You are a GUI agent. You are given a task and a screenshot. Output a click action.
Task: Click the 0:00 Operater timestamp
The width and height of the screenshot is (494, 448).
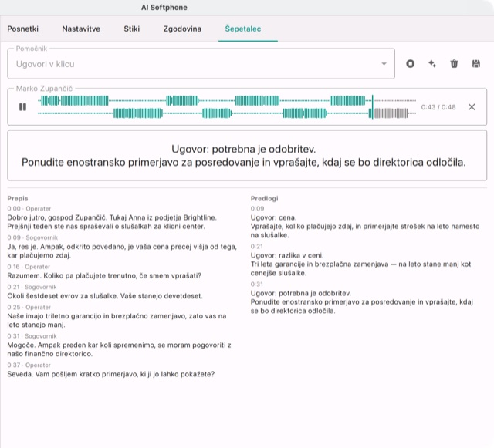click(x=29, y=209)
